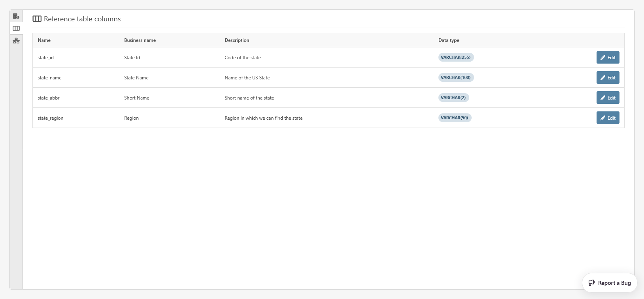644x299 pixels.
Task: Select the 'Name of the US State' description
Action: pos(247,78)
